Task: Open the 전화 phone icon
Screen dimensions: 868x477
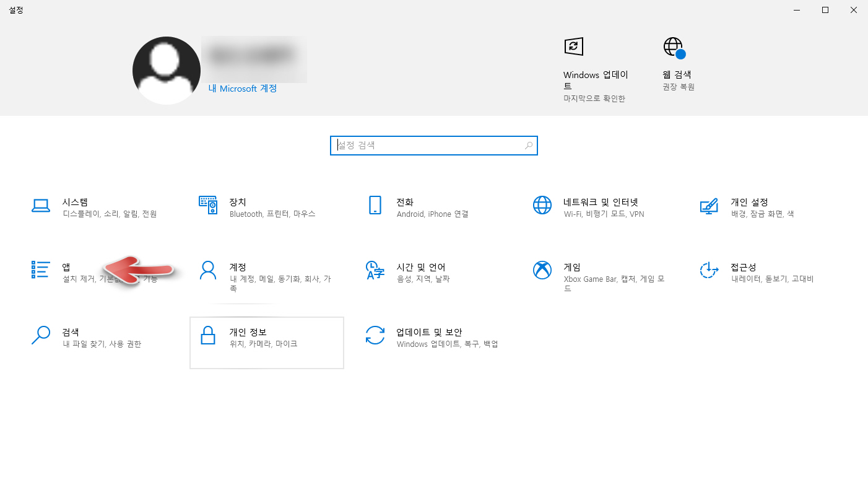Action: pos(375,205)
